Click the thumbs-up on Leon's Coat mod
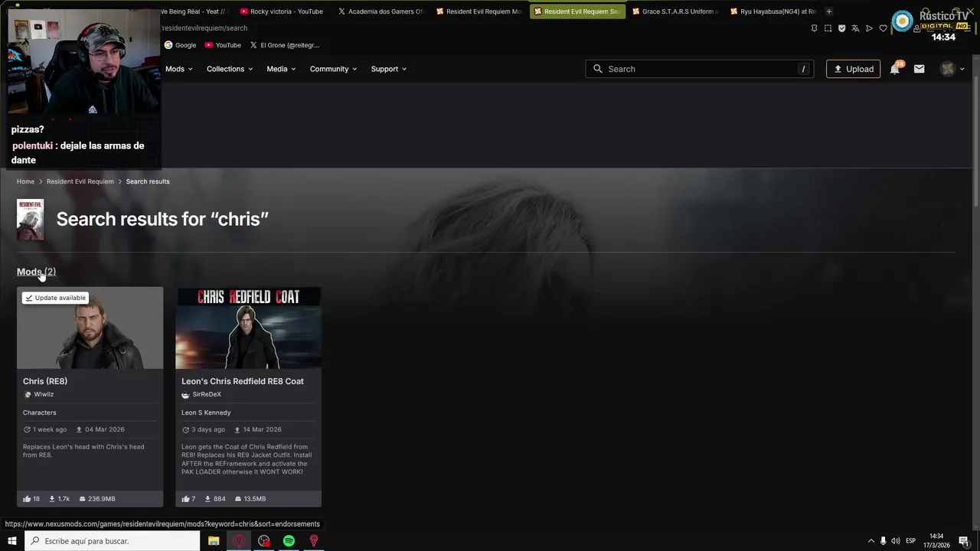The image size is (980, 551). pos(185,499)
